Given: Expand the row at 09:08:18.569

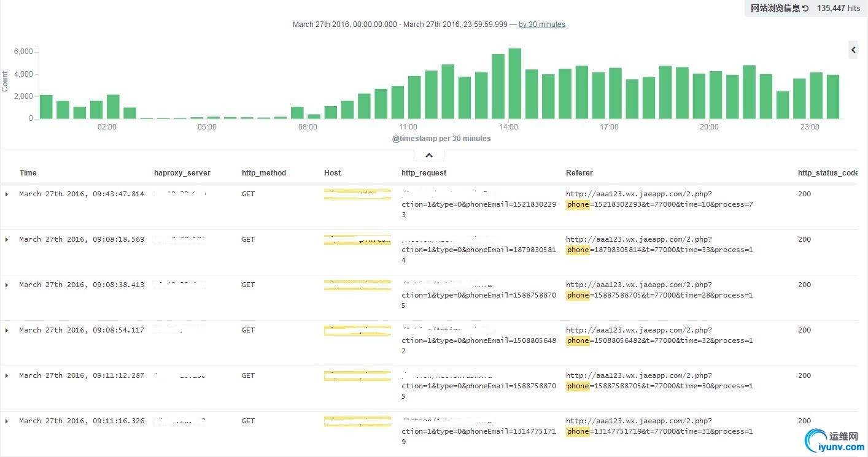Looking at the screenshot, I should pos(7,239).
